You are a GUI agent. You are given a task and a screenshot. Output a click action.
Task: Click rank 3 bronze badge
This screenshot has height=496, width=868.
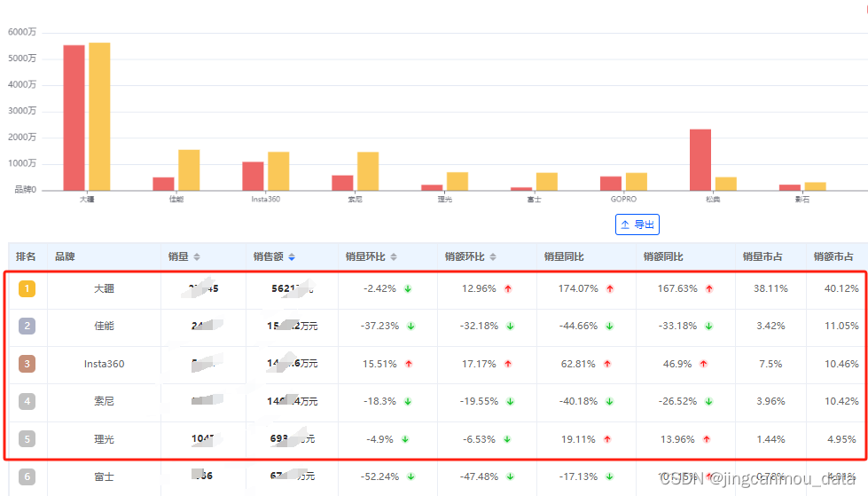(27, 364)
